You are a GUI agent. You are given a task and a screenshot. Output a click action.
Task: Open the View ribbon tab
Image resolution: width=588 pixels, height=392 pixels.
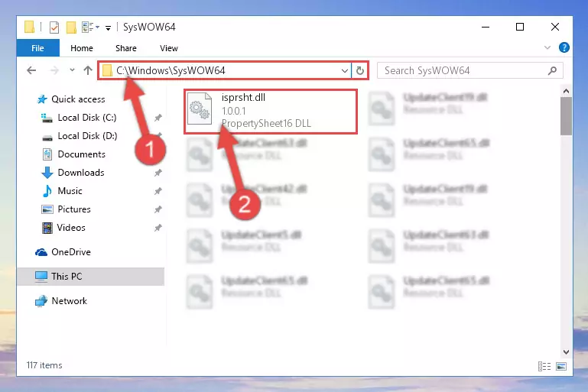(x=169, y=48)
